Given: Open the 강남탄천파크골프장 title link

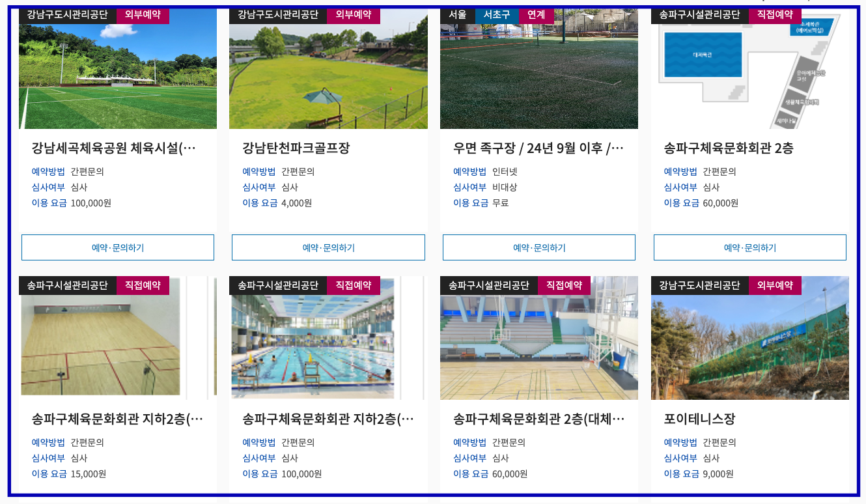Looking at the screenshot, I should click(296, 148).
